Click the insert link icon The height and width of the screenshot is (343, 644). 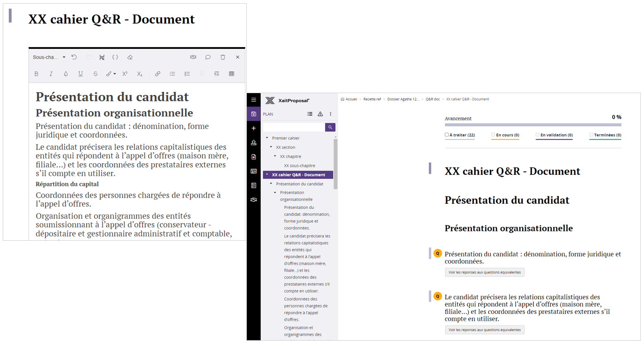[x=157, y=74]
